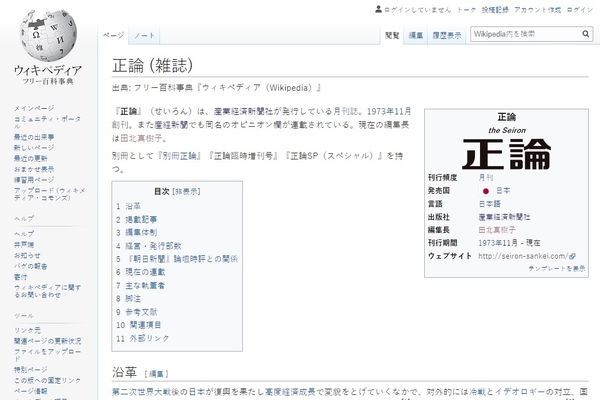
Task: Click 編集 link beside 沿革 heading
Action: coord(156,374)
